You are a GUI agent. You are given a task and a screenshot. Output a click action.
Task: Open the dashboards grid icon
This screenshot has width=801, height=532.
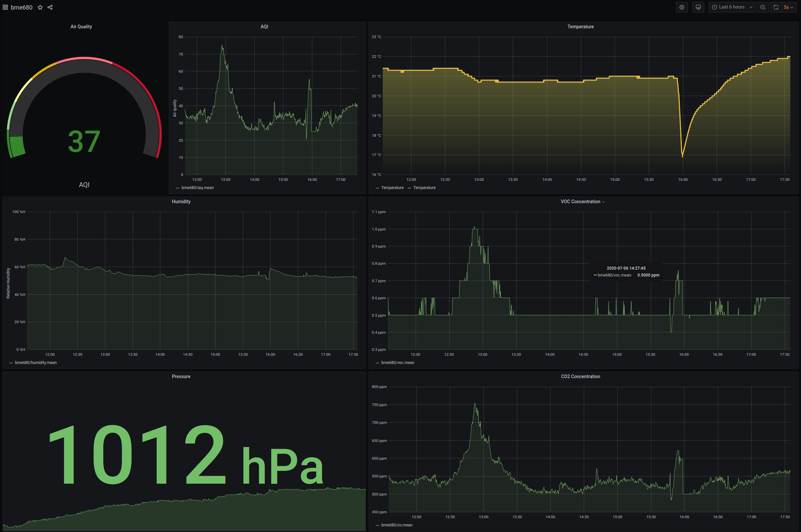(5, 7)
